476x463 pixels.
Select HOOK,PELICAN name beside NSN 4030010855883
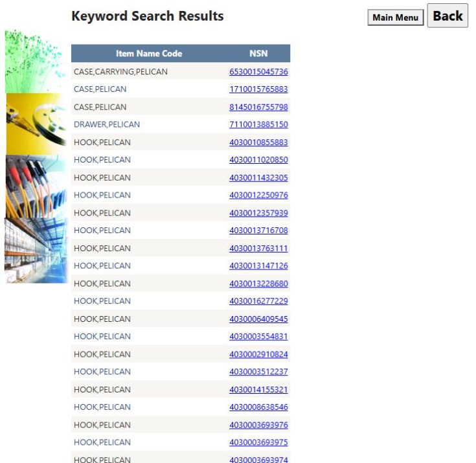click(x=102, y=142)
